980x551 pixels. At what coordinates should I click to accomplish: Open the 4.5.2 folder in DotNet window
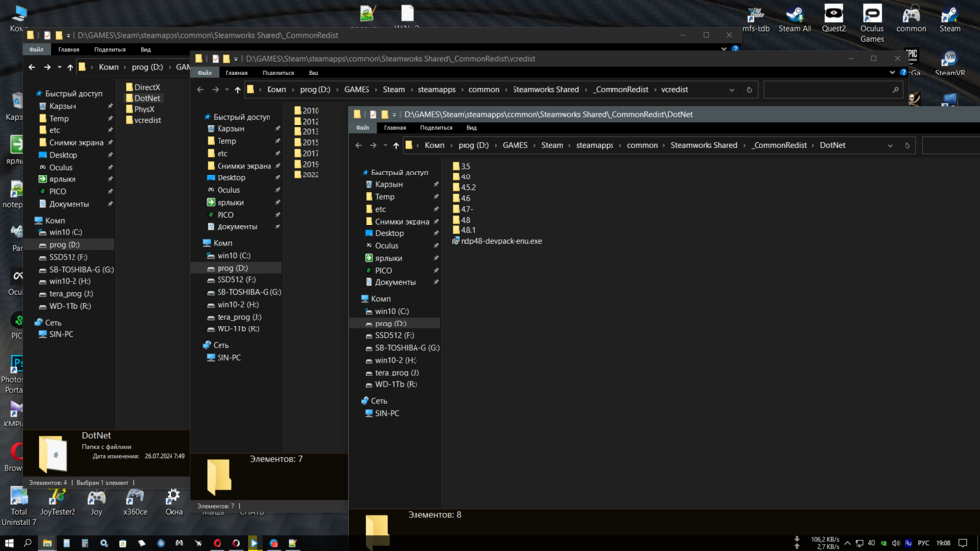[x=465, y=187]
